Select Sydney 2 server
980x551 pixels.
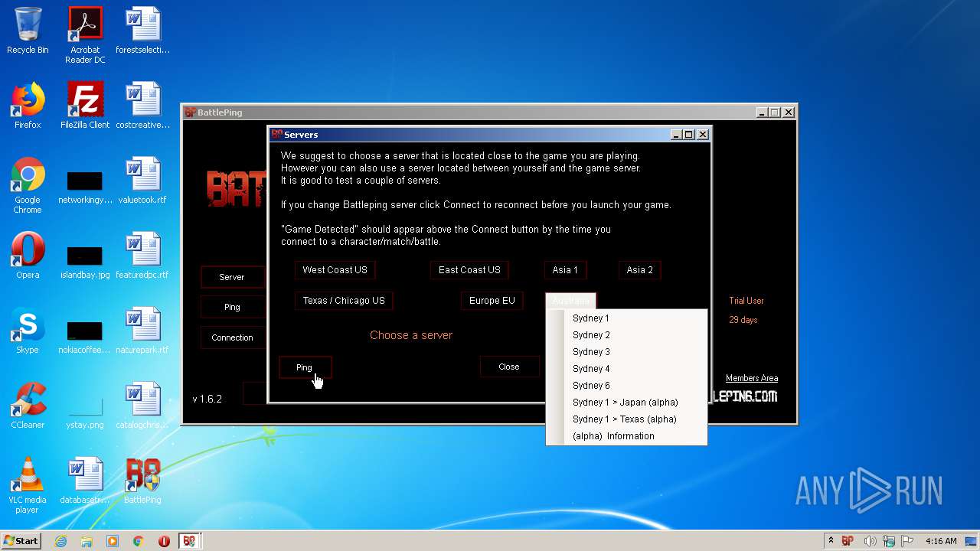point(626,335)
